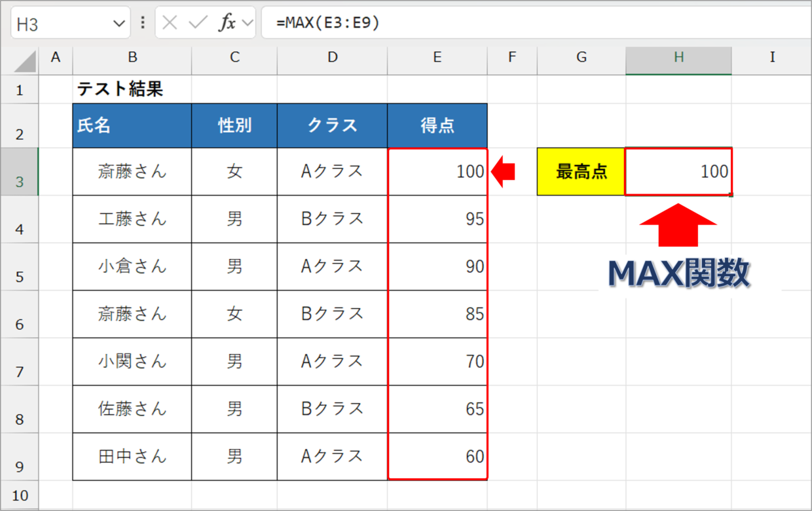Click the 斎藤さん name cell in row 3
Image resolution: width=812 pixels, height=511 pixels.
pyautogui.click(x=132, y=172)
